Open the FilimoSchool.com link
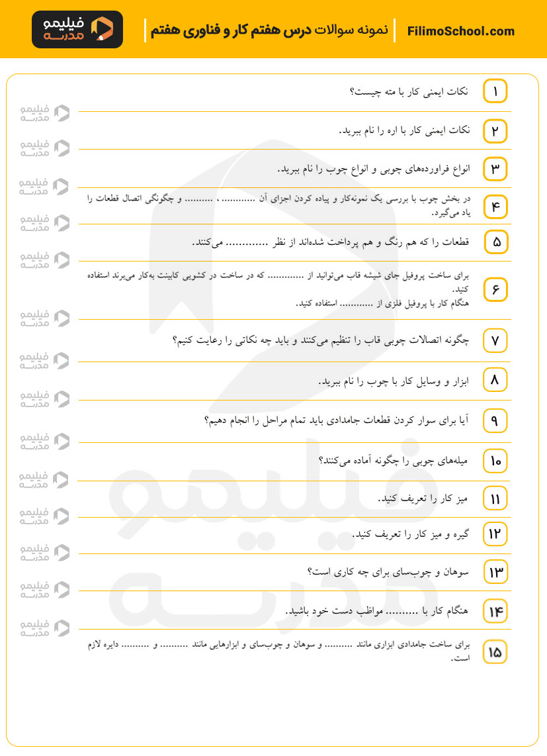Viewport: 547px width, 756px height. [x=461, y=31]
